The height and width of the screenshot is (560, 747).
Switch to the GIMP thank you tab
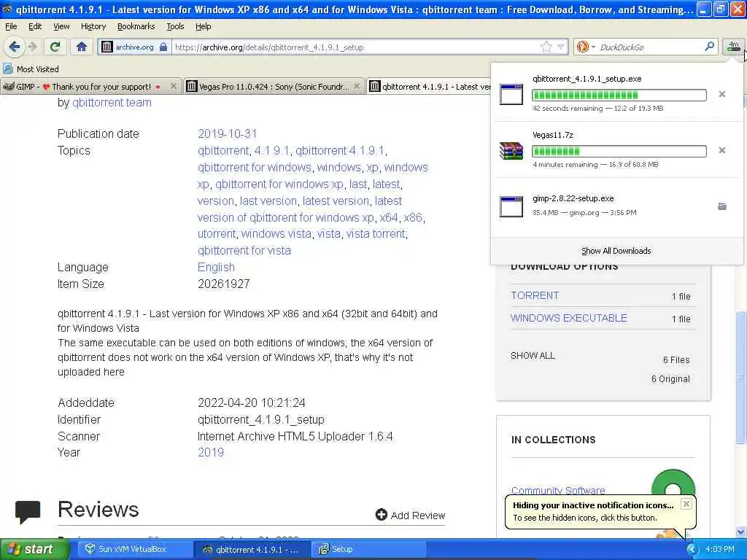coord(83,87)
